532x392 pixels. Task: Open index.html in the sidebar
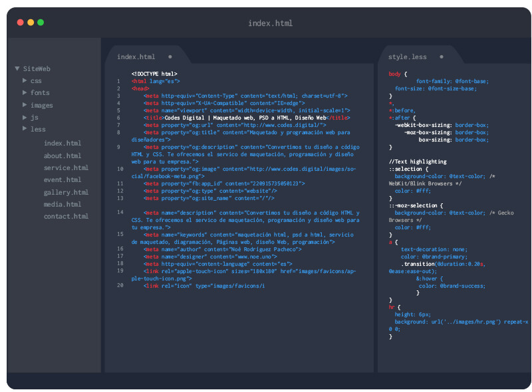63,144
